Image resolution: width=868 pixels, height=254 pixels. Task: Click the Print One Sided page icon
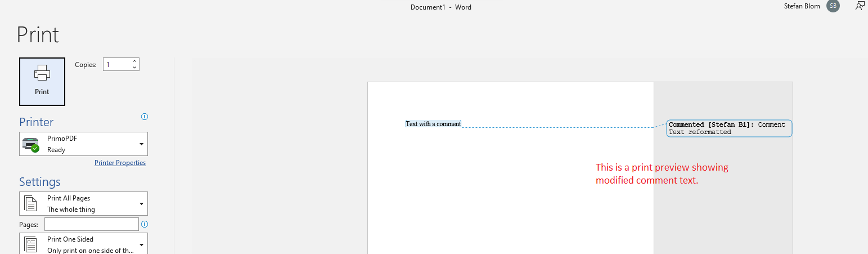[x=31, y=244]
